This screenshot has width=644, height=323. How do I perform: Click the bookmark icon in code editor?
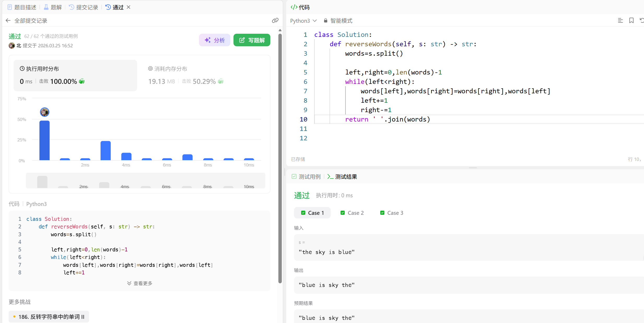(x=631, y=21)
